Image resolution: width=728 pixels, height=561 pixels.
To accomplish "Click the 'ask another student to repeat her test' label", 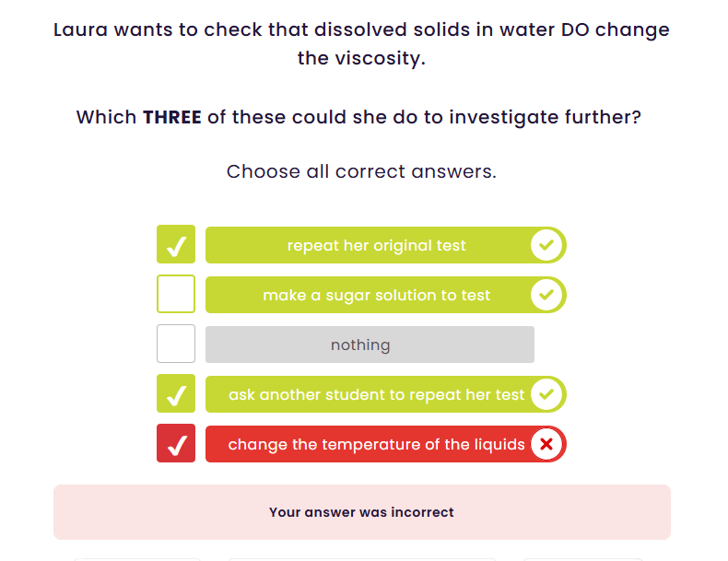I will pyautogui.click(x=376, y=395).
